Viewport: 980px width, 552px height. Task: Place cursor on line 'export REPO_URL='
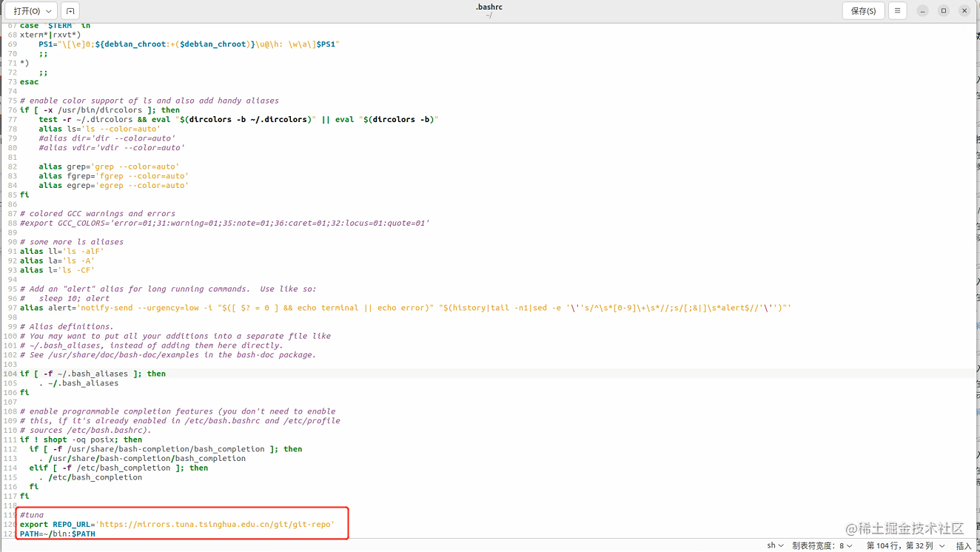[x=178, y=524]
